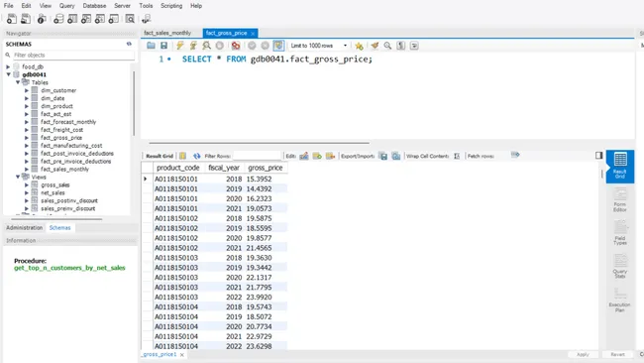Switch to the fact_sales_monthly editor tab
Screen dimensions: 644x363
(167, 33)
